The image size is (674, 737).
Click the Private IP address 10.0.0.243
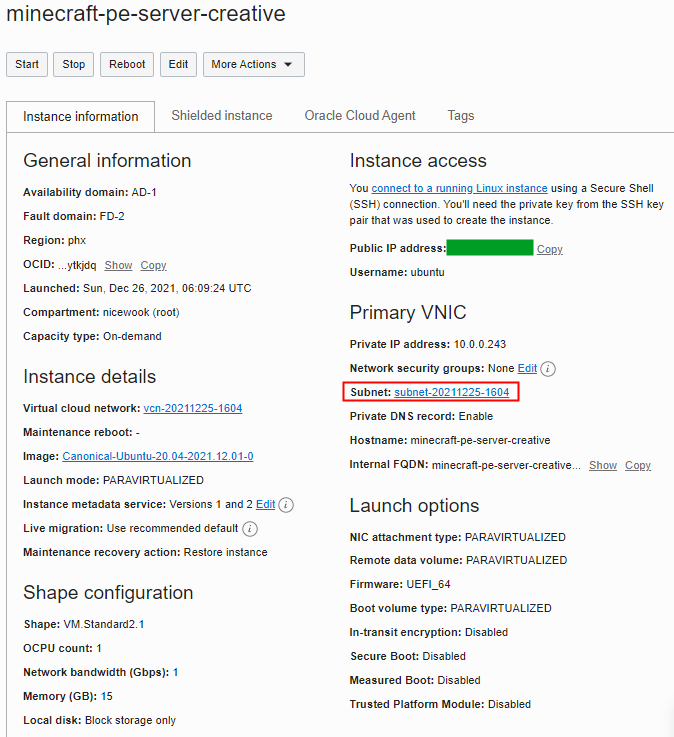pos(480,345)
